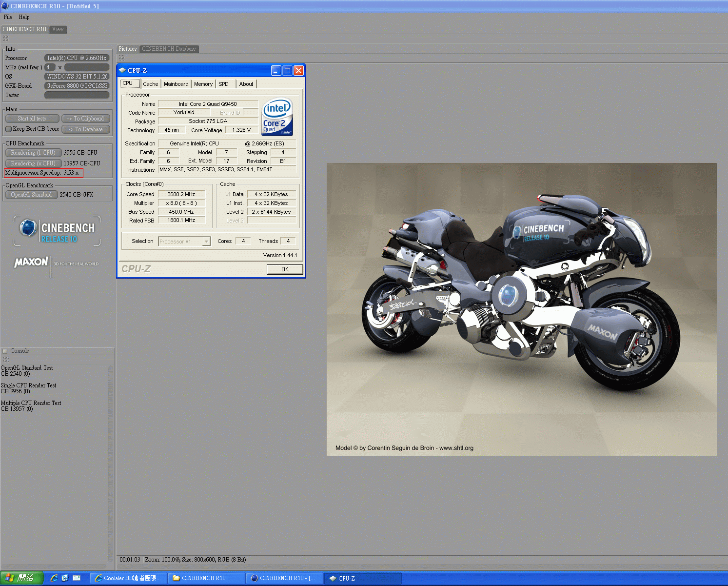Image resolution: width=728 pixels, height=586 pixels.
Task: Click the OK button in CPU-Z
Action: [x=285, y=269]
